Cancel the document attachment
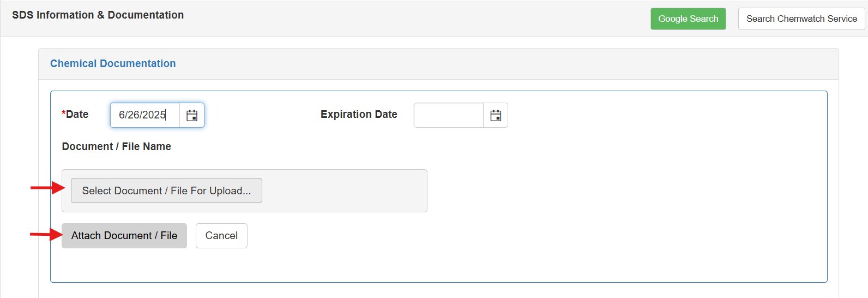868x298 pixels. pyautogui.click(x=221, y=236)
